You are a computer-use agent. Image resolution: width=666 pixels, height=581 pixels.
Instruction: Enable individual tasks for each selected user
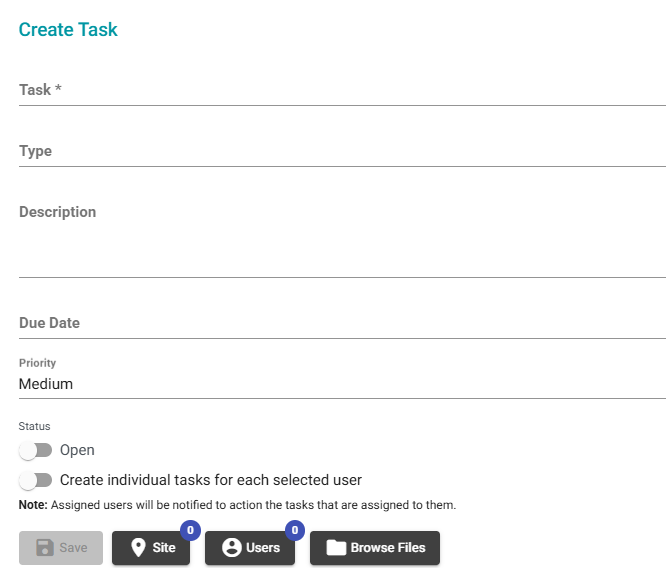point(35,480)
